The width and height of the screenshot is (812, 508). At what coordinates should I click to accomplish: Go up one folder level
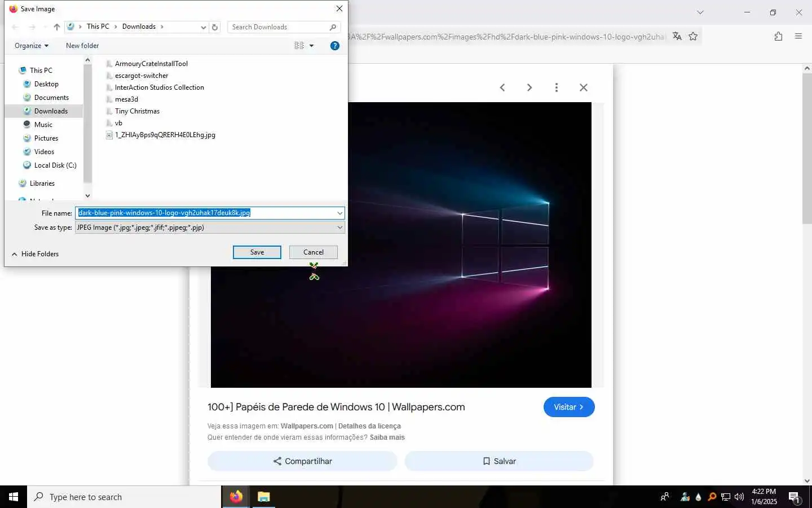click(x=57, y=27)
